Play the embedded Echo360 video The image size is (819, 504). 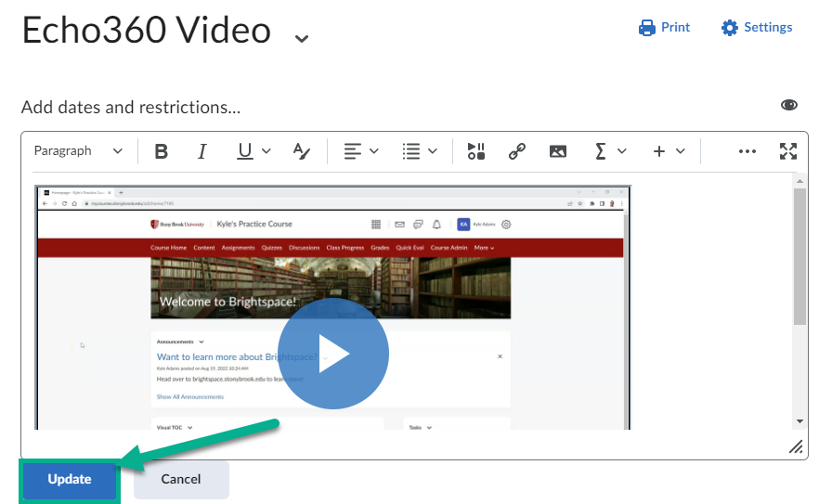pos(333,354)
